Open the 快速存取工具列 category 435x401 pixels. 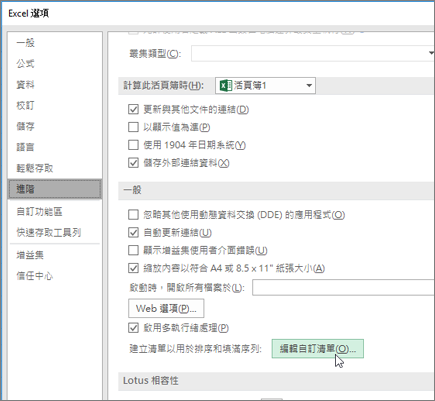pyautogui.click(x=49, y=233)
